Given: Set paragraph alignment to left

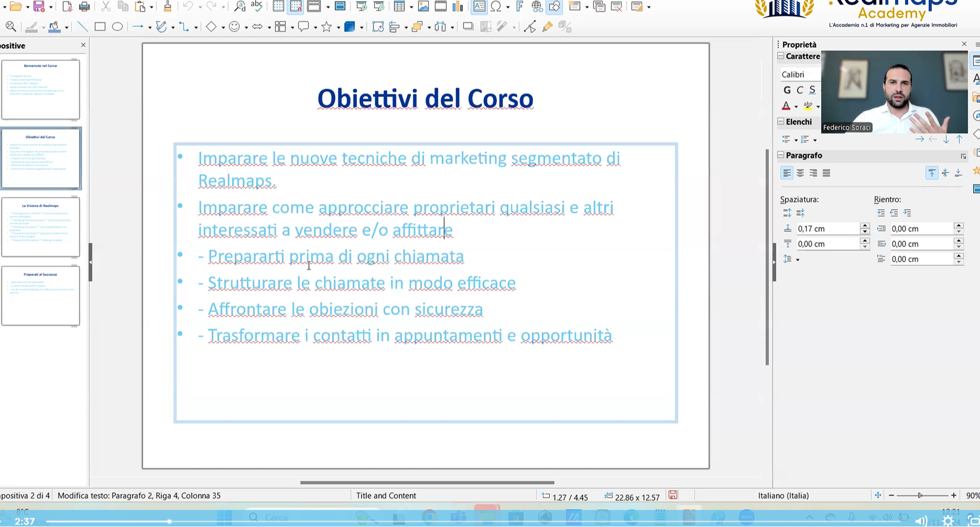Looking at the screenshot, I should tap(787, 173).
